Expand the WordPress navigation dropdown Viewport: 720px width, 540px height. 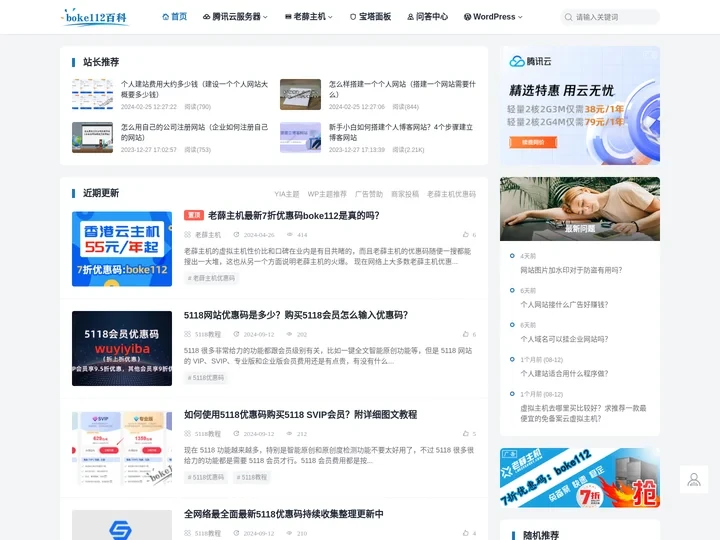coord(493,17)
